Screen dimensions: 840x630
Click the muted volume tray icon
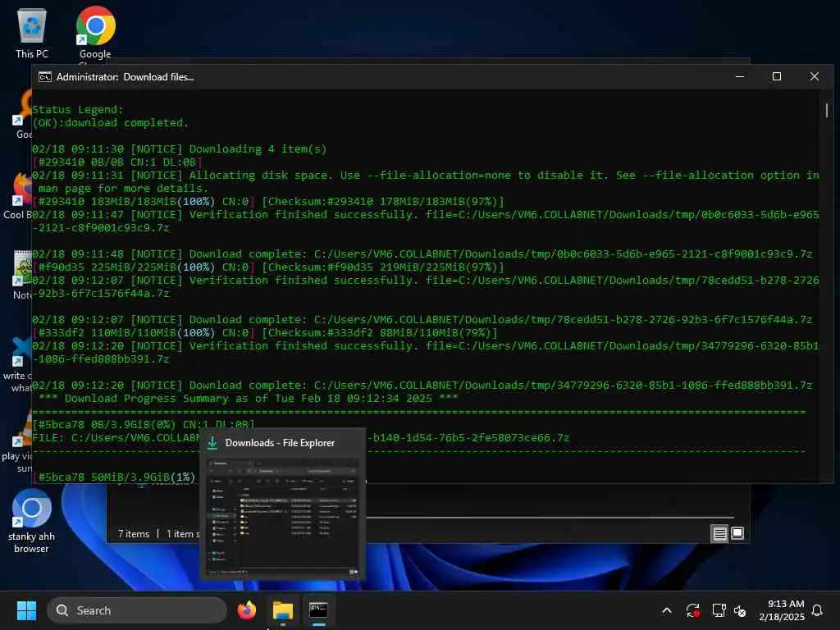click(x=741, y=610)
